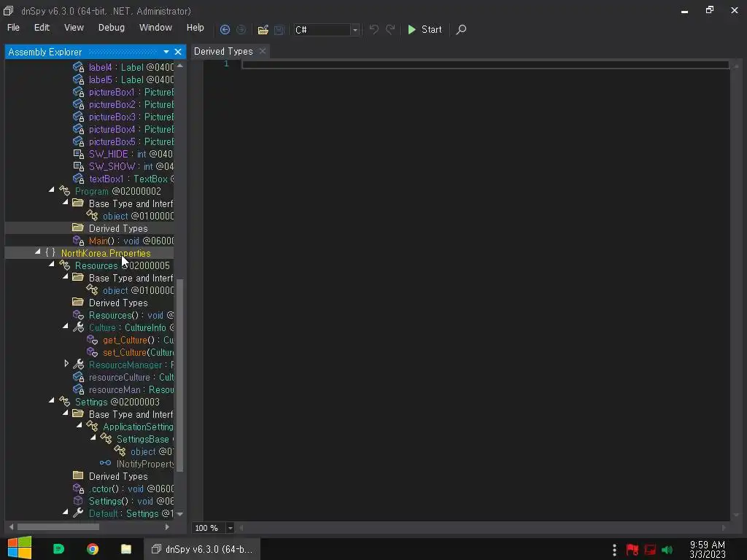Viewport: 747px width, 560px height.
Task: Click the Culture property wrench icon
Action: click(x=78, y=327)
